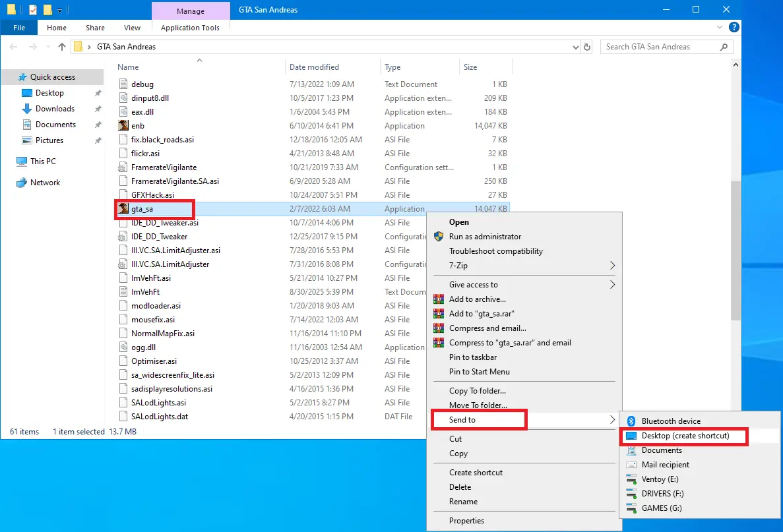Click the breadcrumb chevron before GTA San Andreas

(89, 46)
